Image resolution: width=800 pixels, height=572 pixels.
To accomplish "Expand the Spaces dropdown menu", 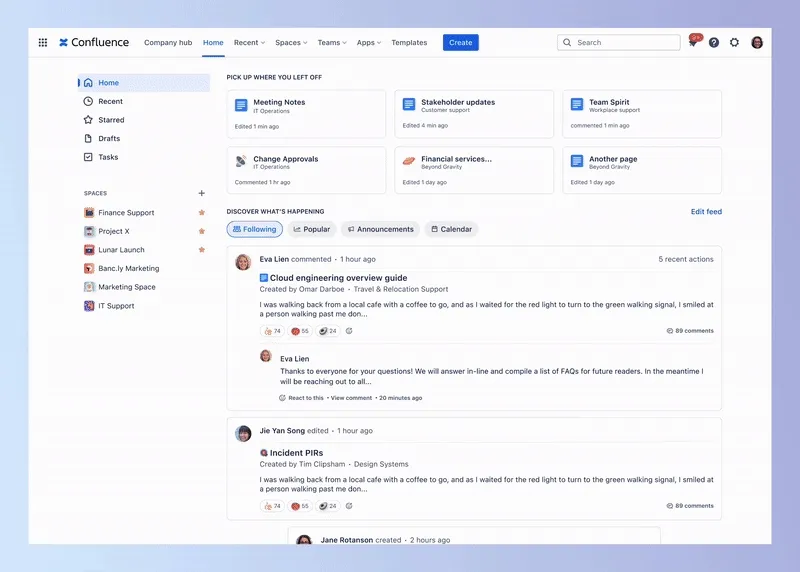I will coord(291,42).
